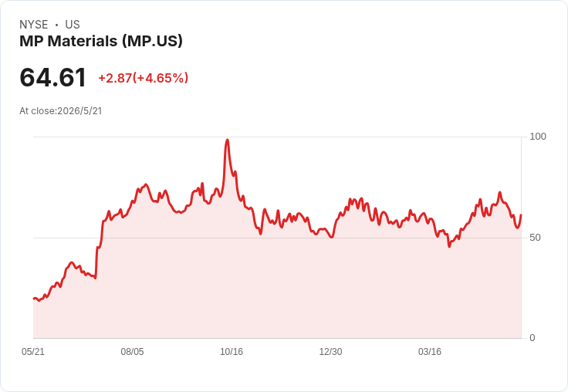The height and width of the screenshot is (392, 568).
Task: Click the 05/21 x-axis date label
Action: pyautogui.click(x=33, y=351)
